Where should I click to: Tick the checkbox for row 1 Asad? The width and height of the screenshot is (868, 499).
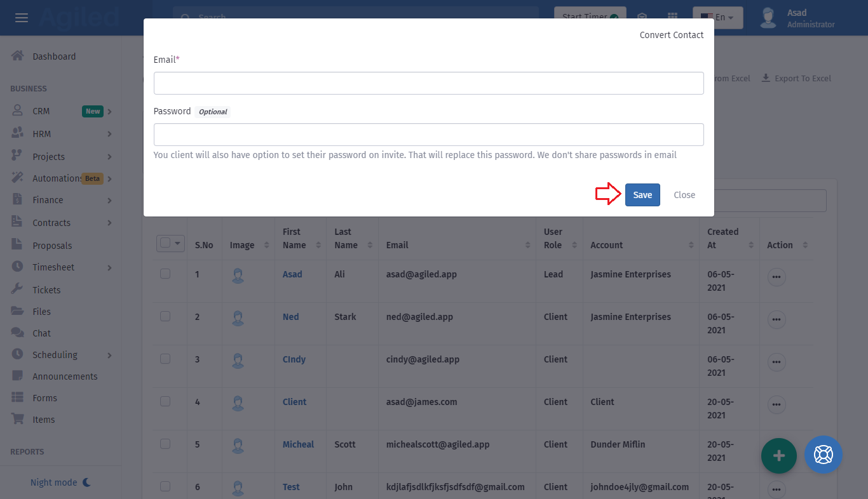coord(165,274)
